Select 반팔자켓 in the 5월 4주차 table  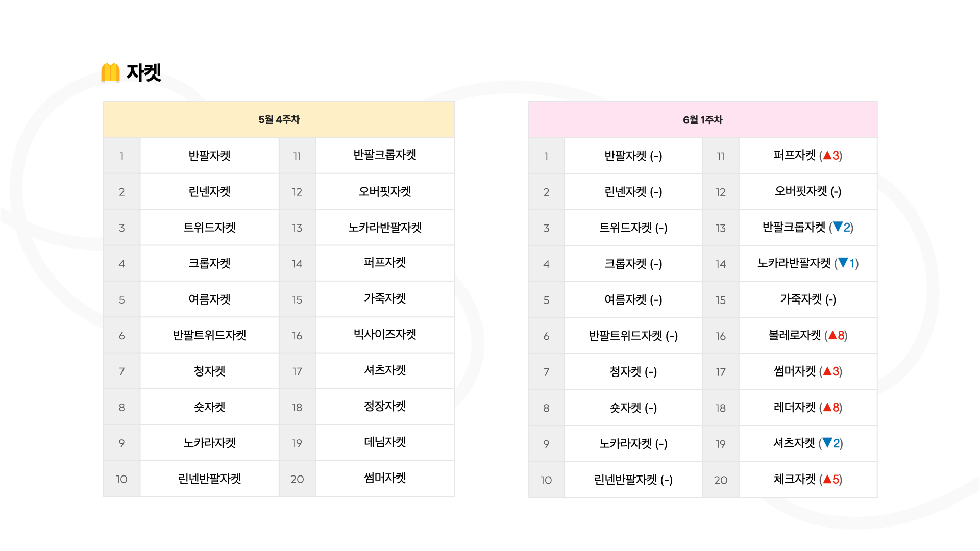pyautogui.click(x=209, y=156)
